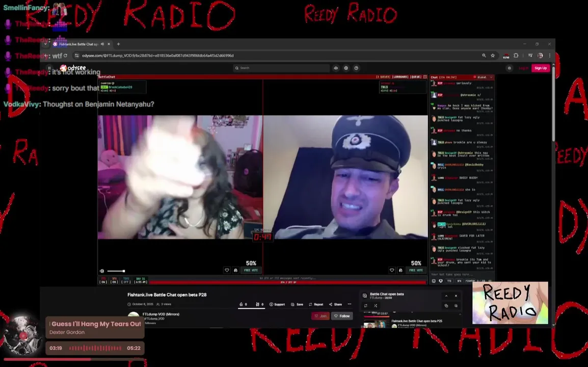Image resolution: width=588 pixels, height=367 pixels.
Task: Toggle playlist loop
Action: tap(366, 306)
